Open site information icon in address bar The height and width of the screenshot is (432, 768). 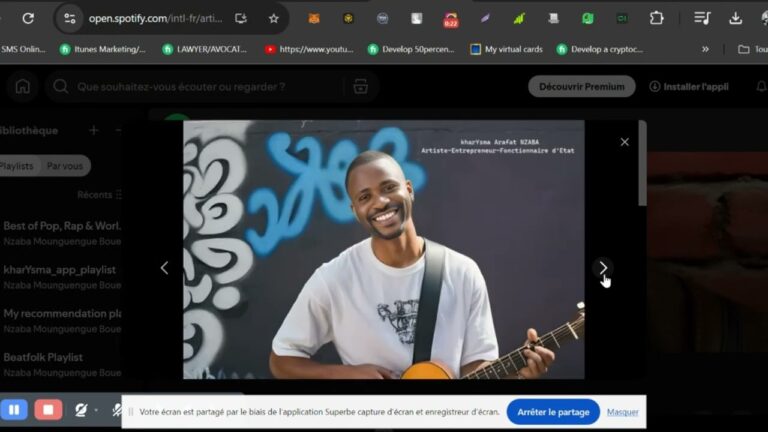pos(70,19)
